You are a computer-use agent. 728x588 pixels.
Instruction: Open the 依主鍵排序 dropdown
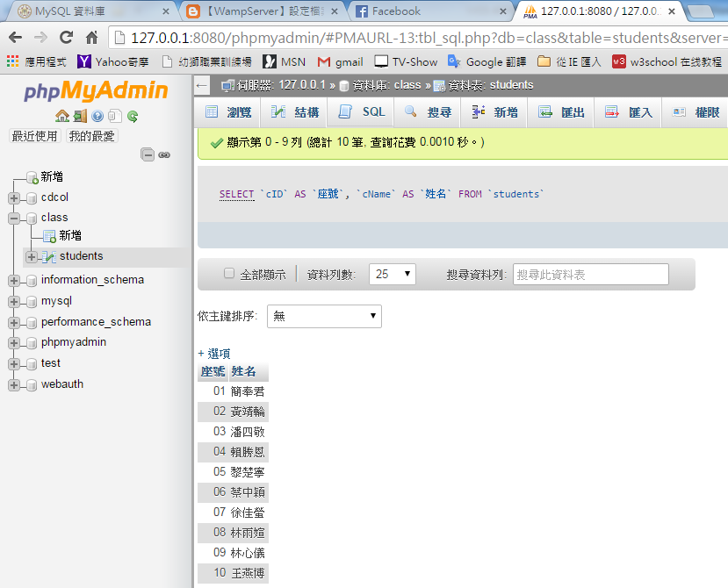(324, 317)
